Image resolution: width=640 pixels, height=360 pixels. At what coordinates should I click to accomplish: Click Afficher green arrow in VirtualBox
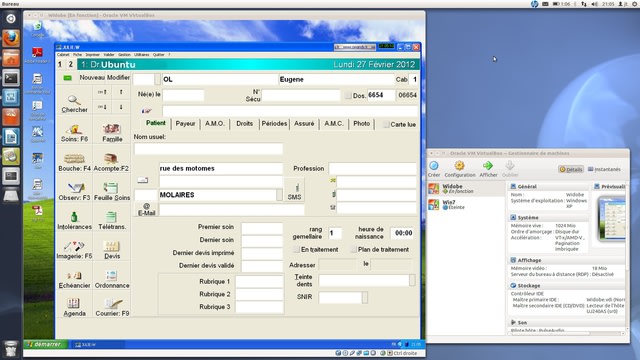pos(488,169)
